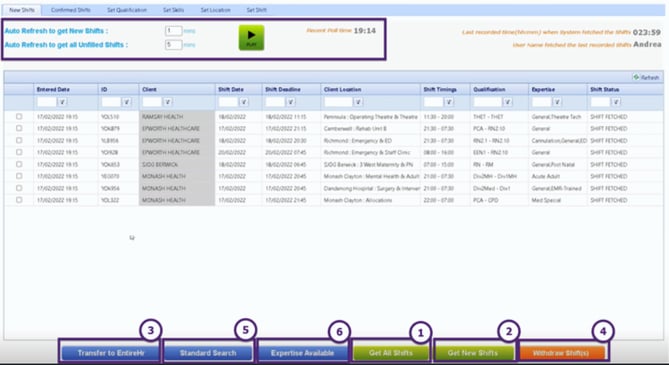
Task: Tick checkbox for SJOG BERWICK shift row
Action: tap(19, 164)
